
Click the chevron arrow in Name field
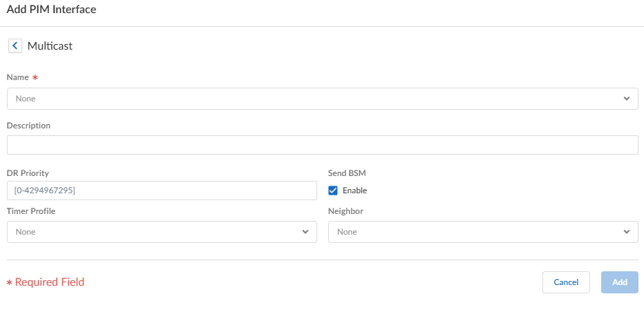coord(626,99)
